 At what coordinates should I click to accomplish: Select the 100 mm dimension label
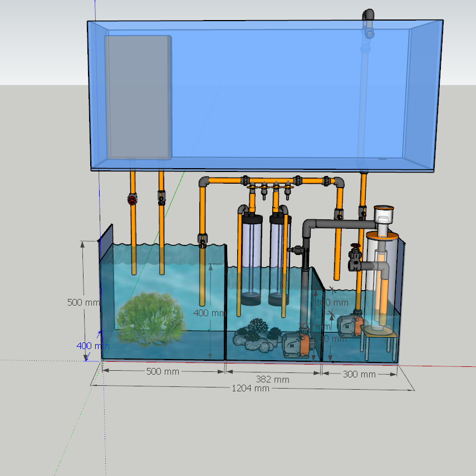pos(331,303)
